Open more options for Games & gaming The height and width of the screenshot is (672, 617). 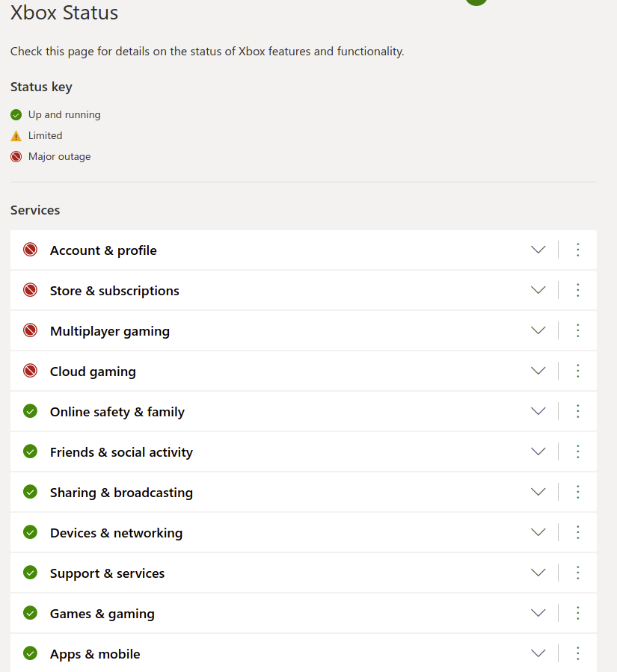[x=578, y=613]
